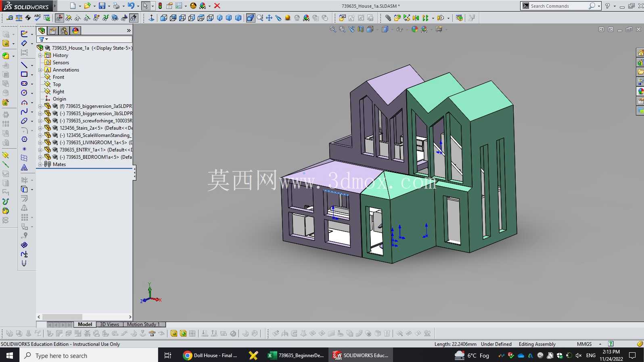Click the MMGS unit system status button
644x362 pixels.
[584, 344]
